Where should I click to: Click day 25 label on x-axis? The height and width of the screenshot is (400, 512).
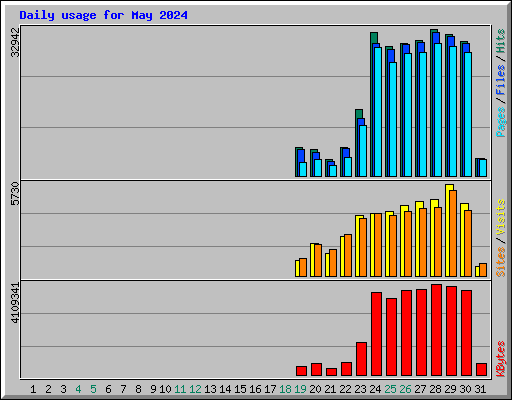click(390, 389)
